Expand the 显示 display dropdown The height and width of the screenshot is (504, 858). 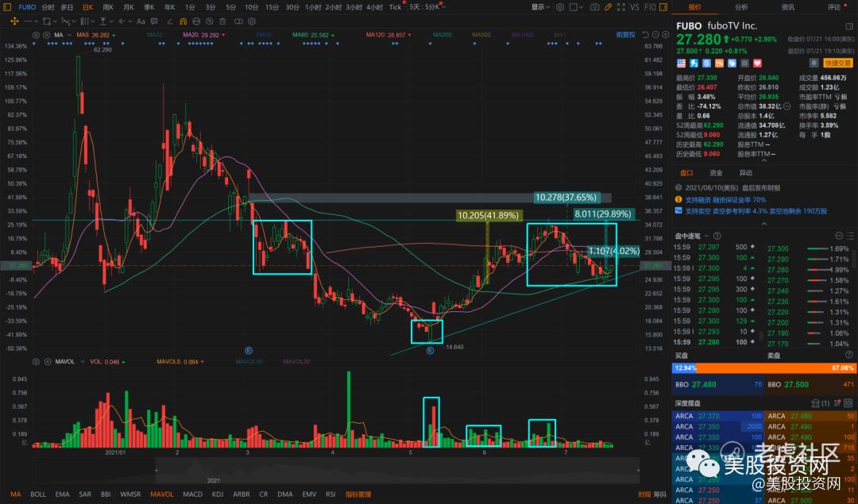pyautogui.click(x=540, y=7)
